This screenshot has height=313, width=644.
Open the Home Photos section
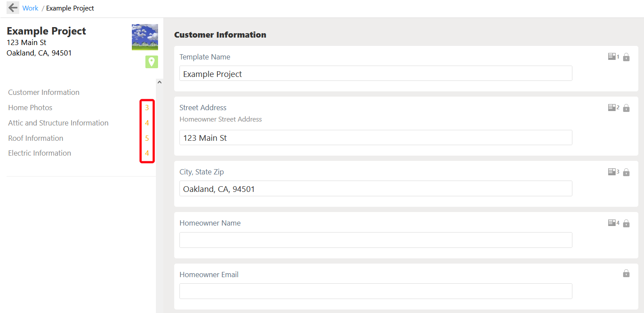(x=30, y=108)
